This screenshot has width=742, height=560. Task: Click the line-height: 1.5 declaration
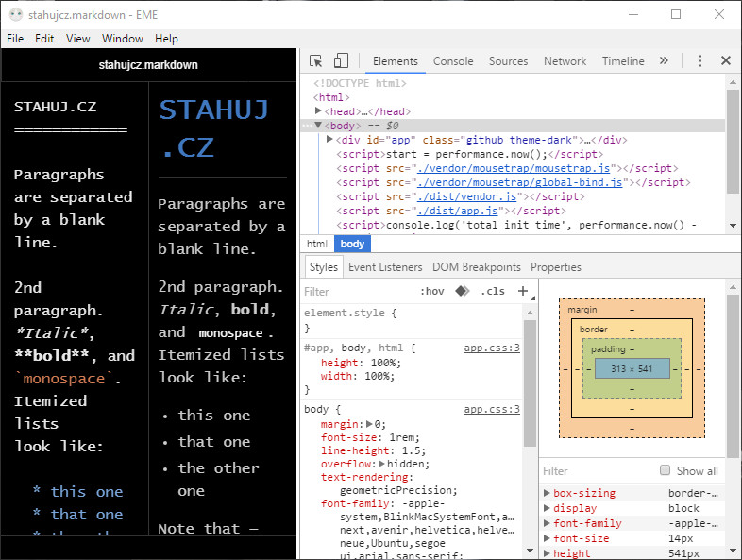(373, 450)
